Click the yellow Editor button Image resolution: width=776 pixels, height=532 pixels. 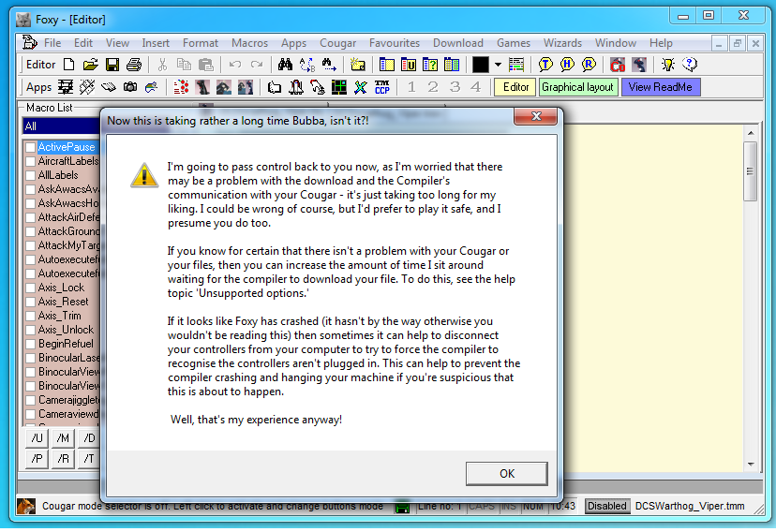pyautogui.click(x=515, y=87)
